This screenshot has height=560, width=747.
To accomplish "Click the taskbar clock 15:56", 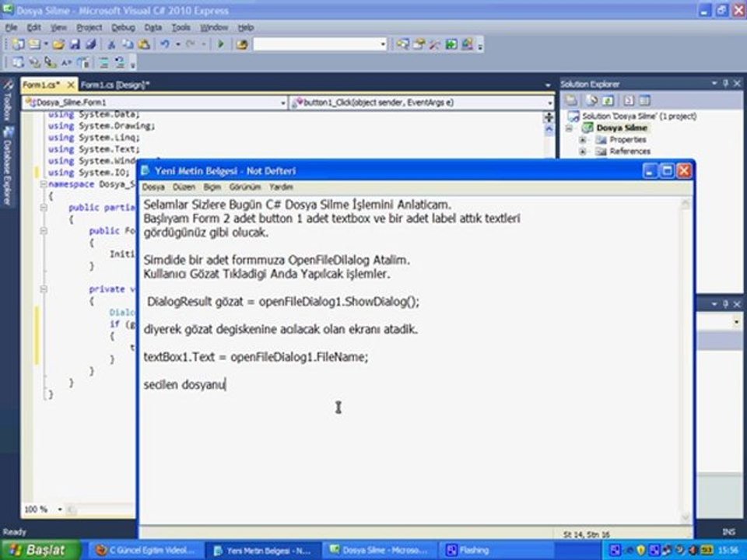I will coord(728,551).
